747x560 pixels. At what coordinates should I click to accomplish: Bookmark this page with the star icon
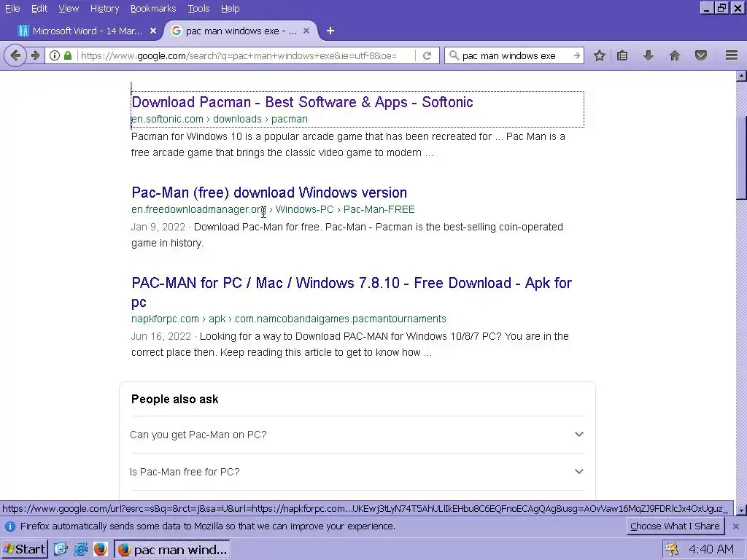(600, 55)
